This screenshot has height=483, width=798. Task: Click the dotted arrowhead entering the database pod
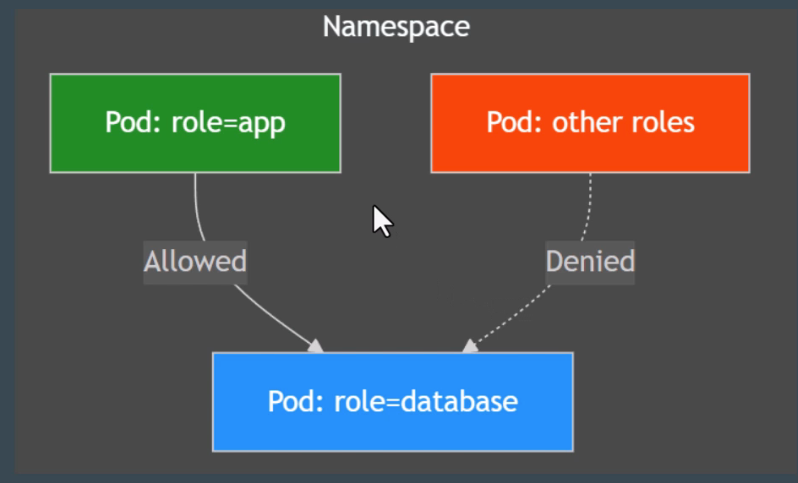[x=469, y=346]
